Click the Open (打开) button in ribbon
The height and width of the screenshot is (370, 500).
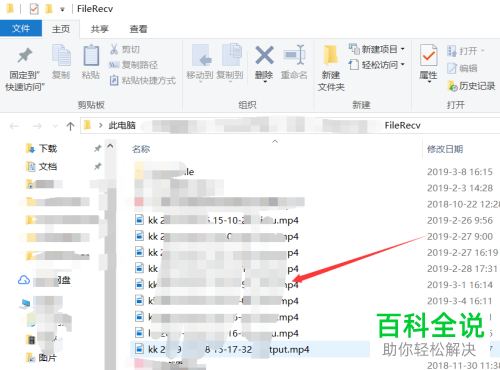[x=465, y=51]
